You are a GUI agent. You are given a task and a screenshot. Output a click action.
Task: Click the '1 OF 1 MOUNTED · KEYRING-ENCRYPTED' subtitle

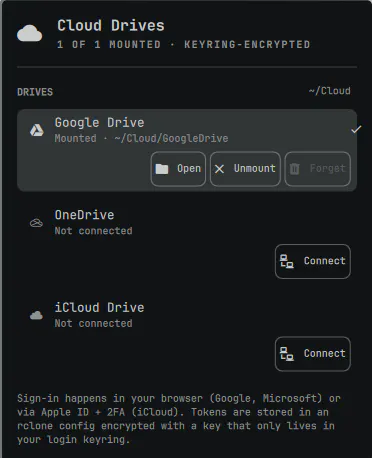(x=184, y=44)
